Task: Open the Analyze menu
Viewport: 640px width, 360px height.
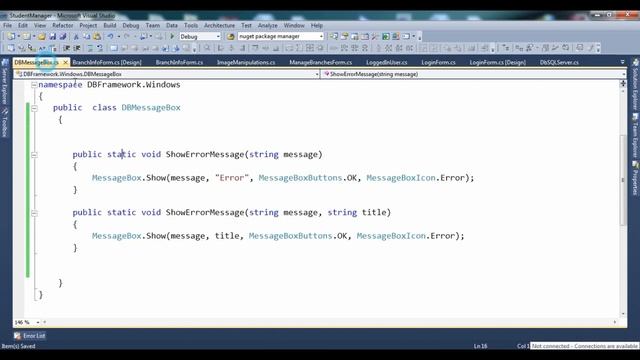Action: point(267,25)
